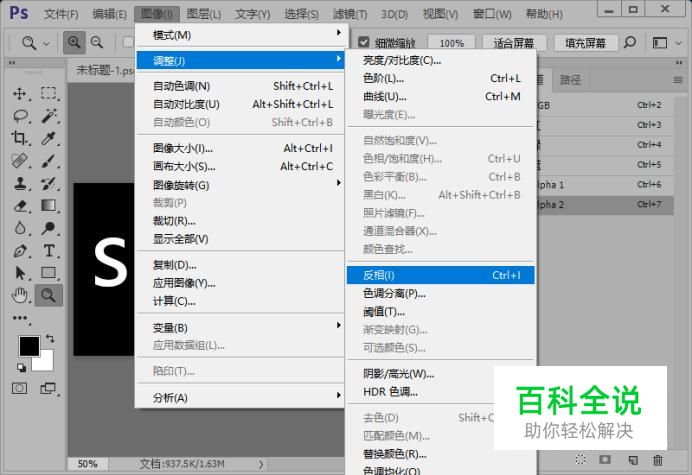Image resolution: width=692 pixels, height=475 pixels.
Task: Open the 图层(L) menu
Action: pyautogui.click(x=203, y=14)
